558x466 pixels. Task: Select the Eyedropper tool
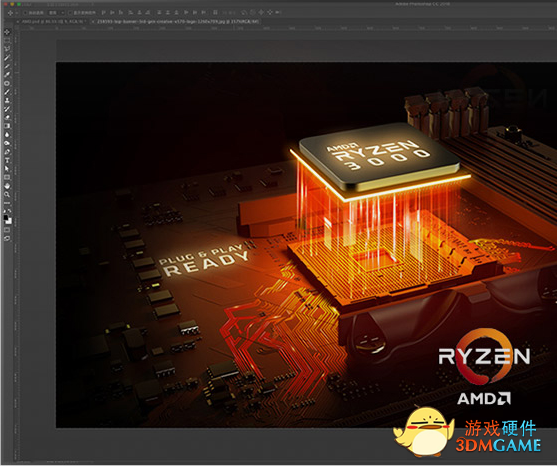click(x=7, y=75)
